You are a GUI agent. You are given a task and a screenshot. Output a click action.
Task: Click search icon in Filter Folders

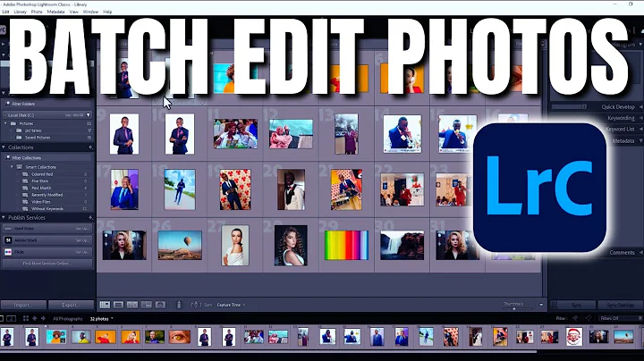[x=7, y=104]
